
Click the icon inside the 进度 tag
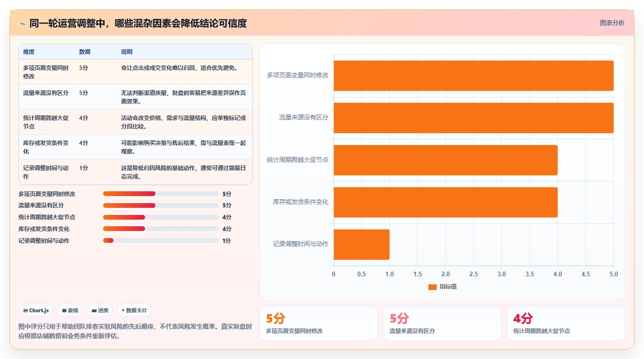tap(94, 311)
